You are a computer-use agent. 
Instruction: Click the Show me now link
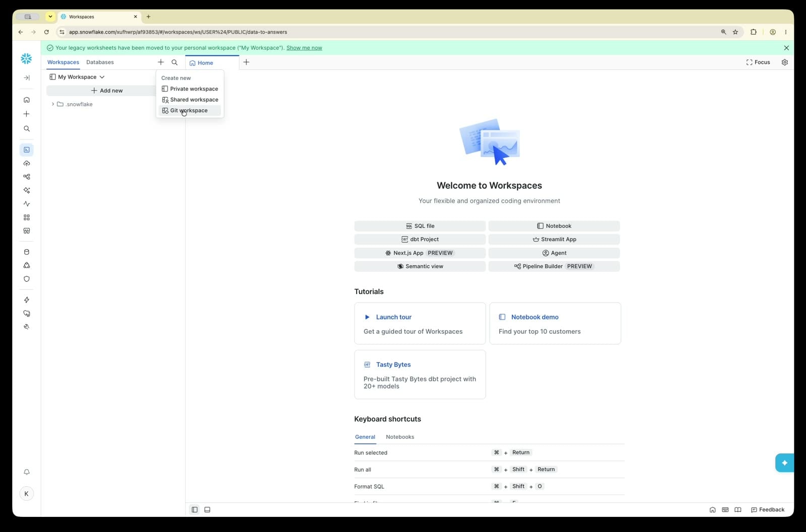point(304,48)
